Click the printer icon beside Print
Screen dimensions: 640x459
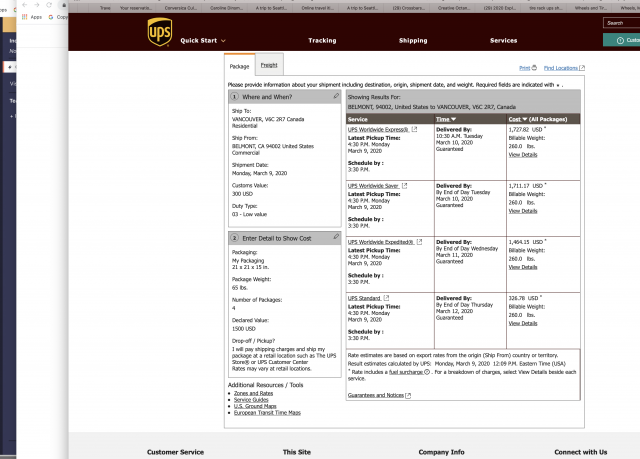(x=534, y=68)
